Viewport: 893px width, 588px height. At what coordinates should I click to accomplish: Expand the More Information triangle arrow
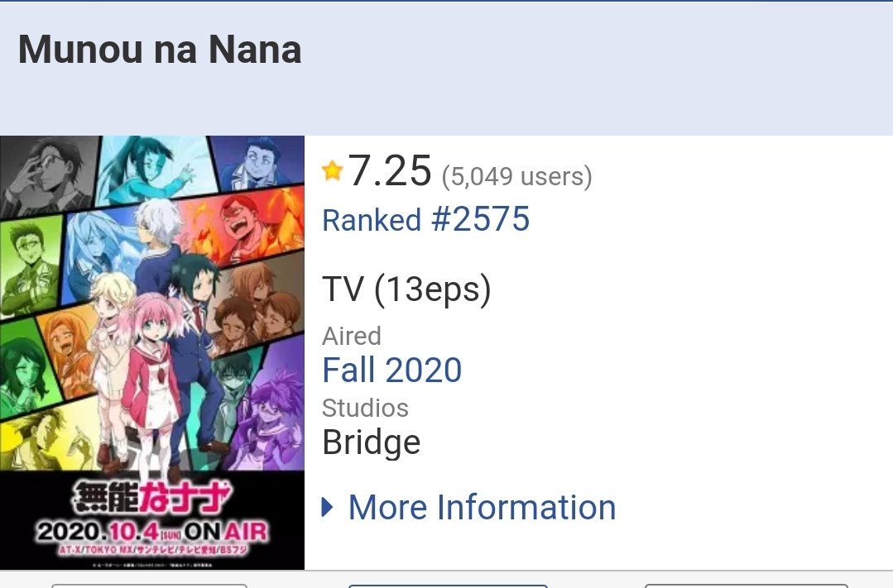pos(328,507)
